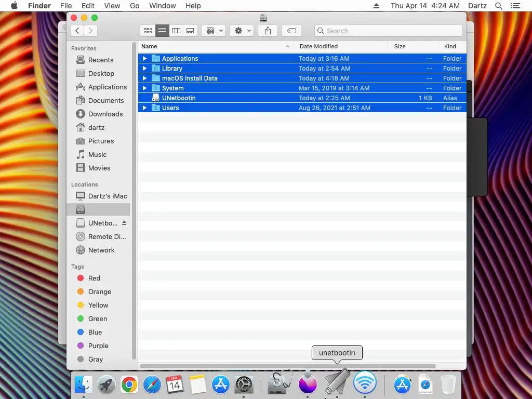This screenshot has height=399, width=532.
Task: Sort by the Kind column header
Action: [x=453, y=46]
